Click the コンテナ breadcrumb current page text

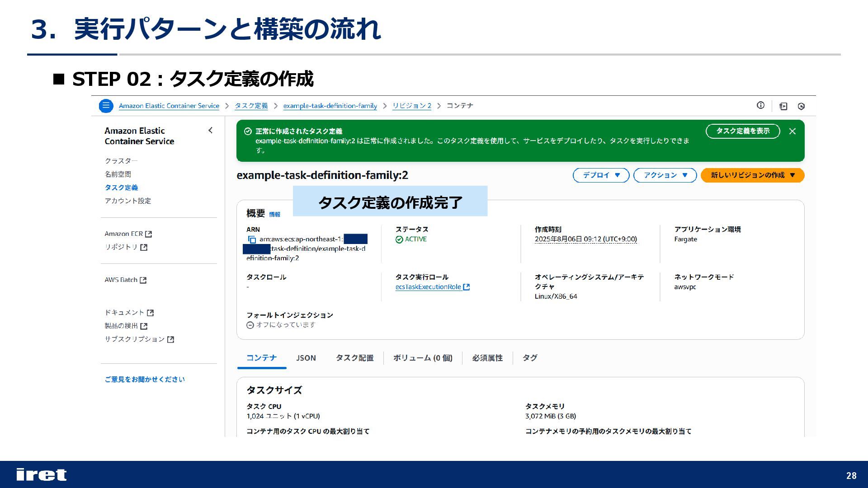460,106
